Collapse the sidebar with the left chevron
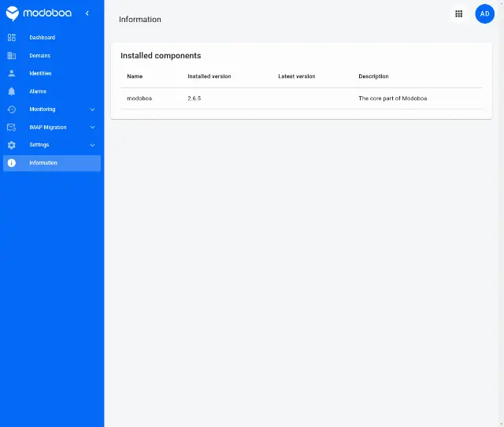 (87, 13)
